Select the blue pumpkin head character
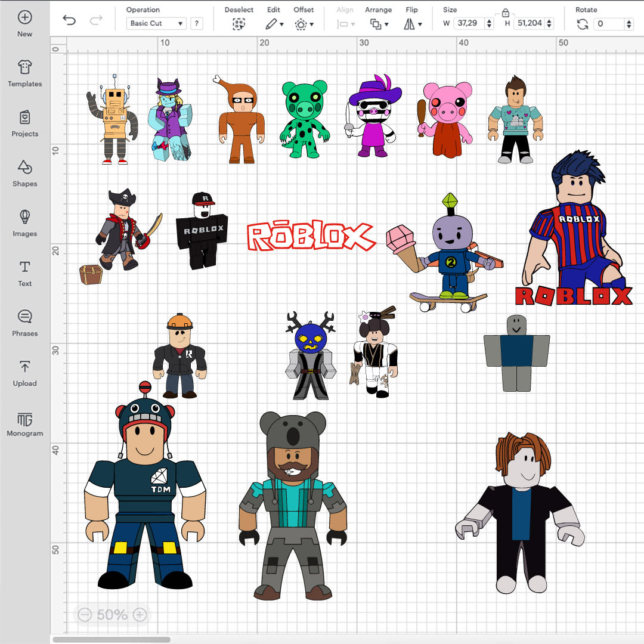 click(x=311, y=355)
